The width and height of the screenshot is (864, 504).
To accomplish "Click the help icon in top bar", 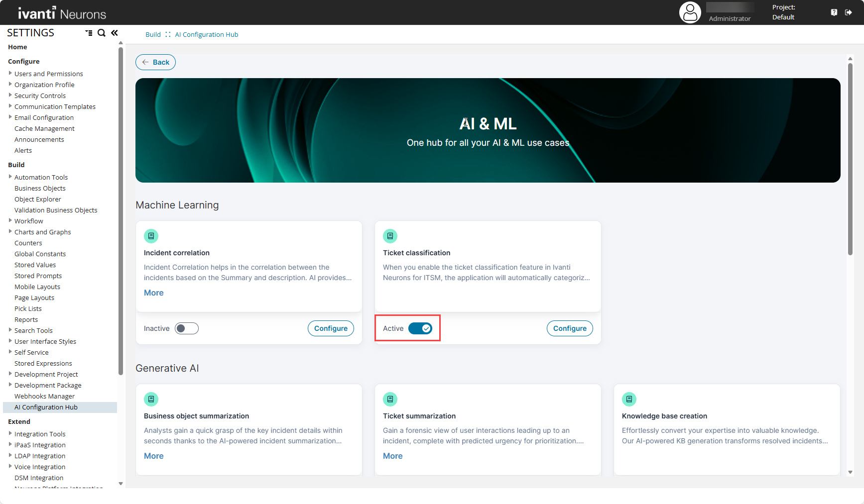I will (x=834, y=12).
